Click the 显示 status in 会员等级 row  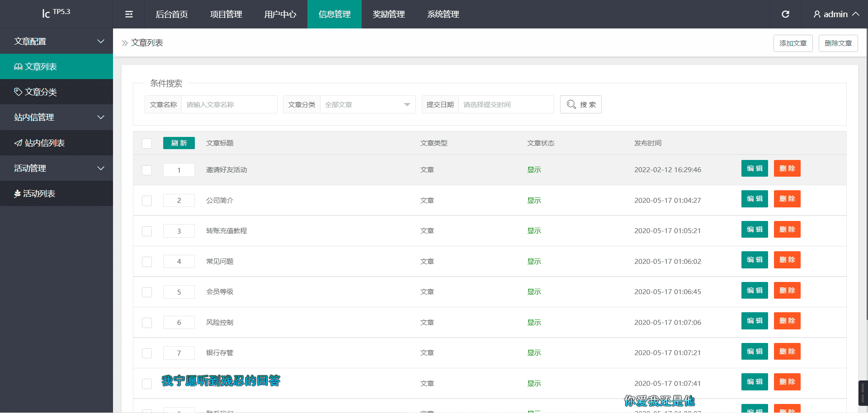tap(534, 292)
